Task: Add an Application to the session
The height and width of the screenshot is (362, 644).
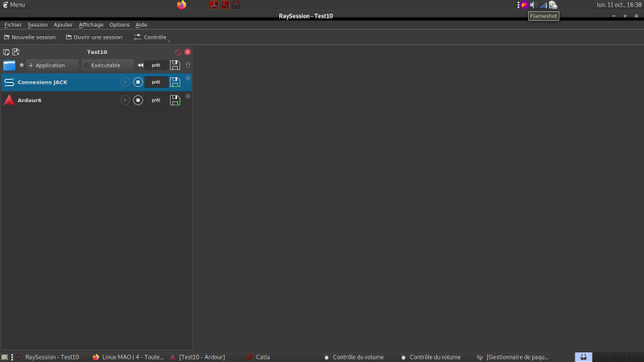Action: 52,65
